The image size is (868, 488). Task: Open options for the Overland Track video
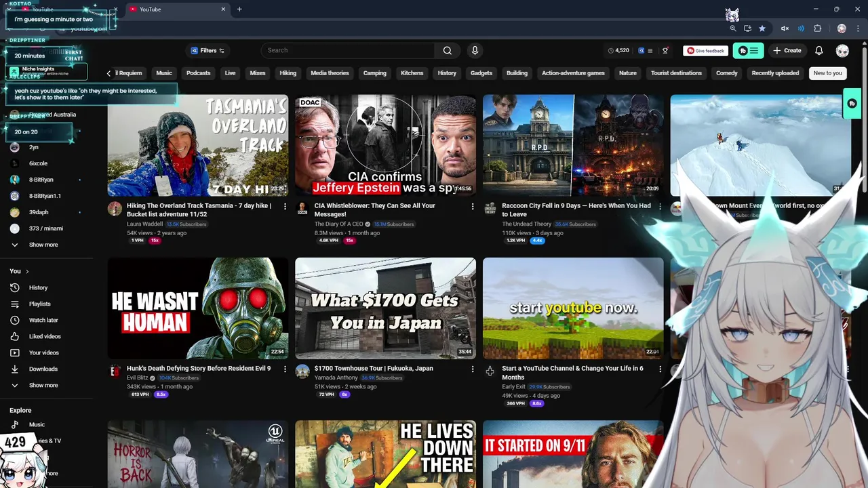point(285,206)
